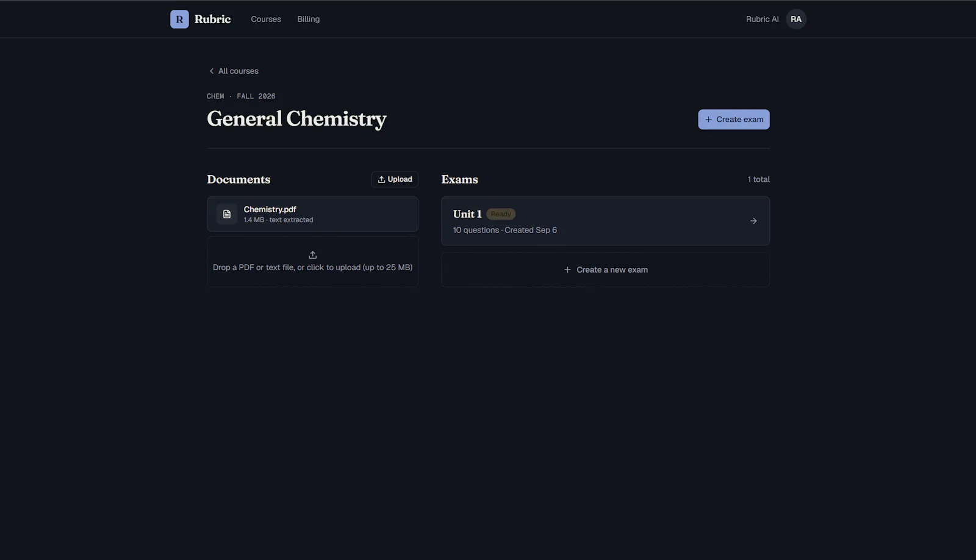Click the arrow icon on Unit 1 exam card
976x560 pixels.
(753, 221)
